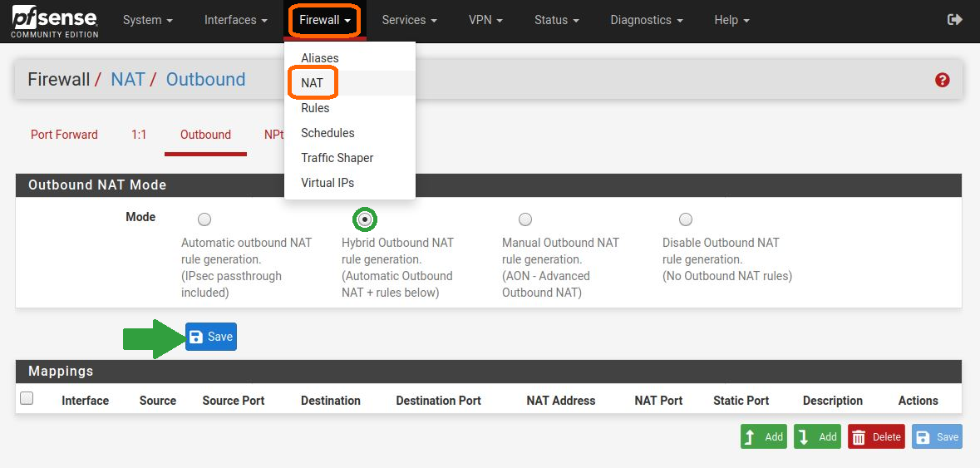980x468 pixels.
Task: Select Traffic Shaper in Firewall menu
Action: coord(337,158)
